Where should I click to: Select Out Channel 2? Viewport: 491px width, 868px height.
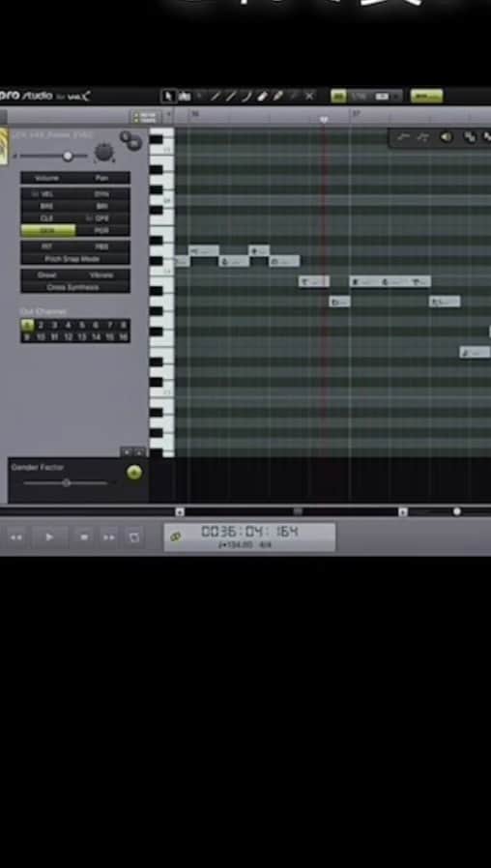(41, 325)
